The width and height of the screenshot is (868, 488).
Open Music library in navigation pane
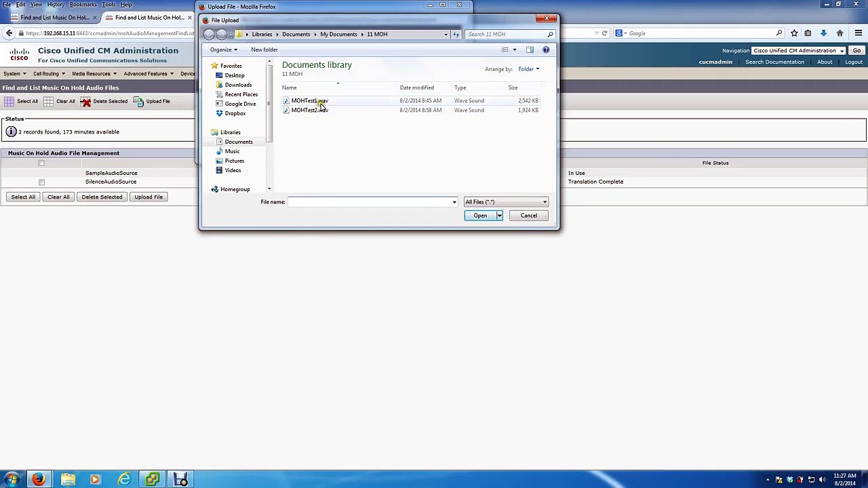232,151
